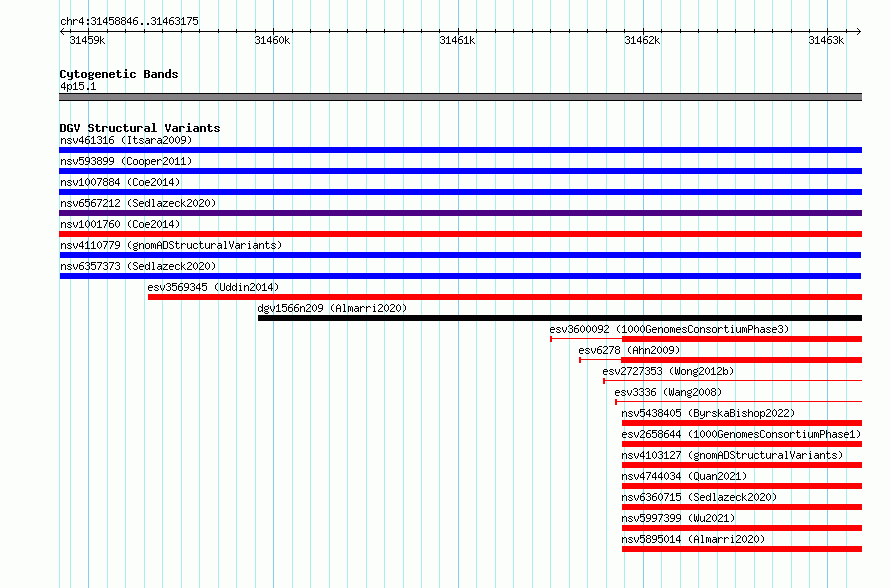
Task: Open nsv4103127 (gnomADStructuralVariants) label
Action: [x=732, y=455]
